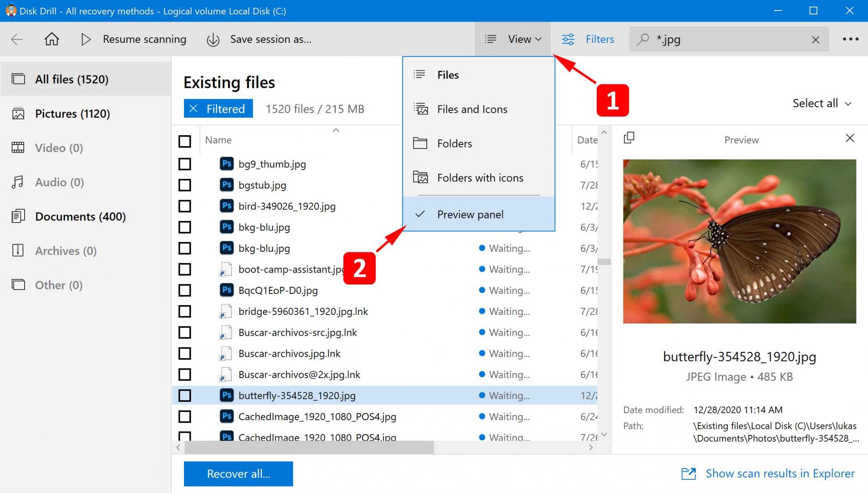Click the back arrow navigation icon
This screenshot has height=493, width=868.
tap(17, 39)
